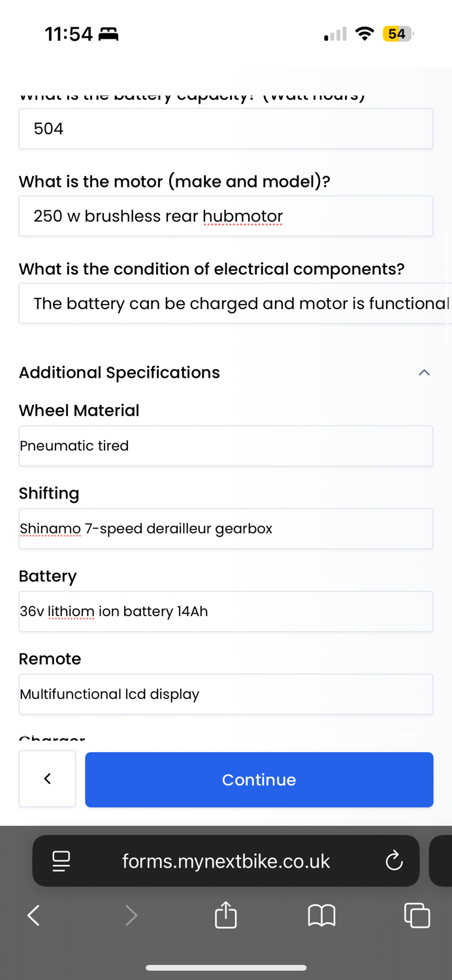The height and width of the screenshot is (980, 452).
Task: Go back with Safari back arrow
Action: pyautogui.click(x=34, y=915)
